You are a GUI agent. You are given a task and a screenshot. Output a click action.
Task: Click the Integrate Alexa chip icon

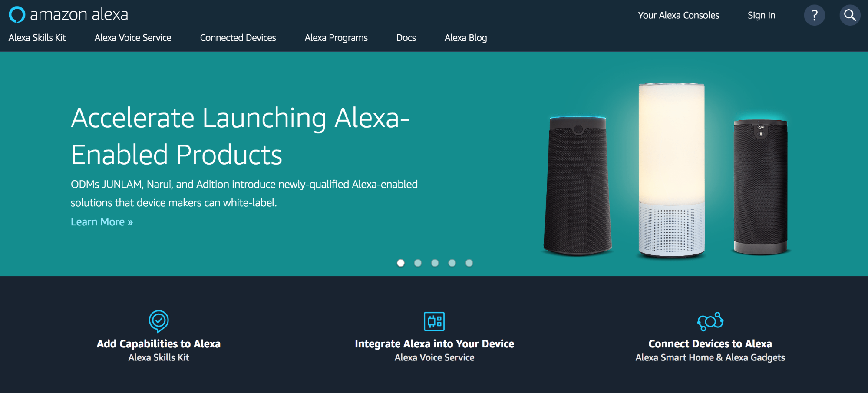(434, 321)
